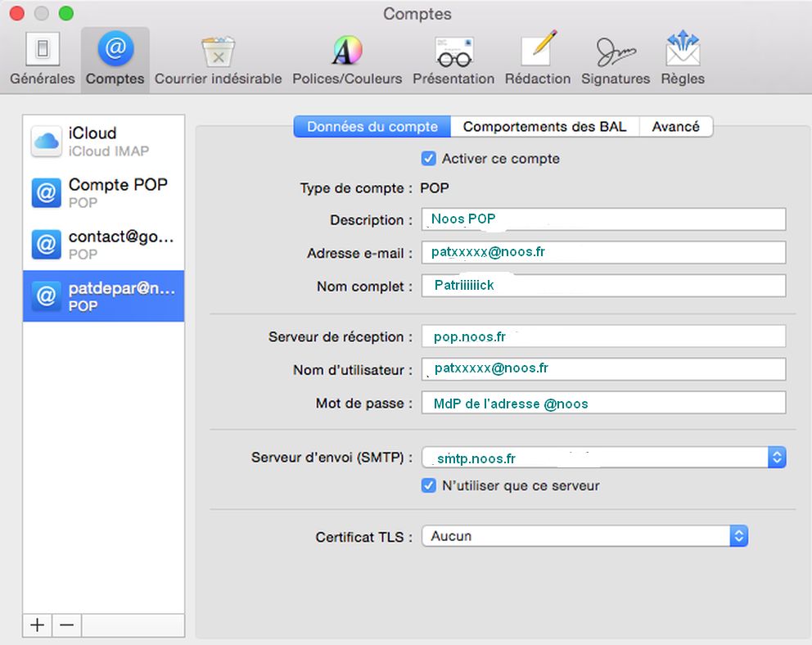812x645 pixels.
Task: Open the Générales preferences pane
Action: click(x=42, y=59)
